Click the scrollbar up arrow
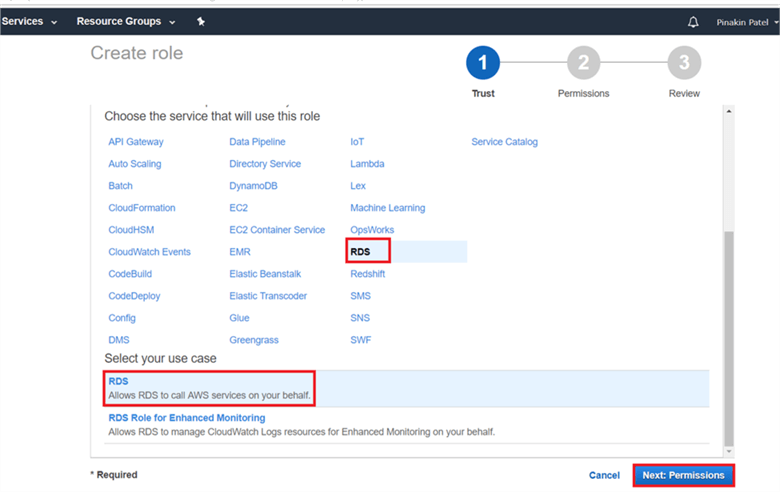This screenshot has width=780, height=492. [x=729, y=111]
